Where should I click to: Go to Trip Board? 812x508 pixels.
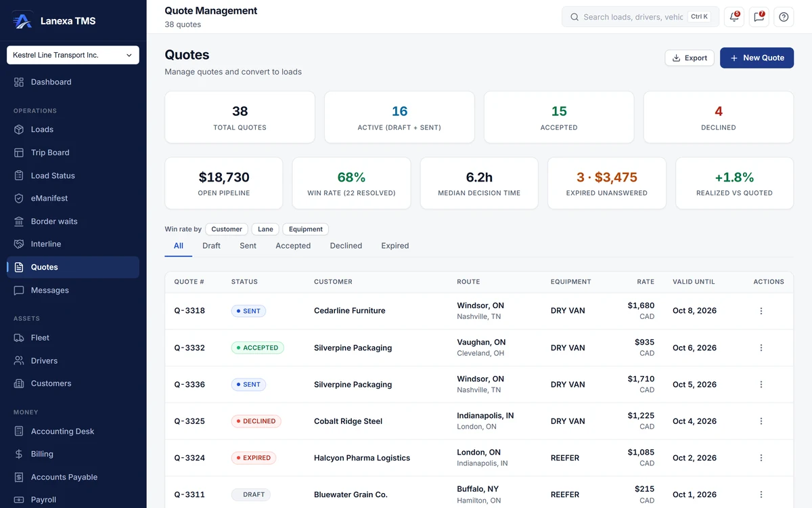pyautogui.click(x=73, y=152)
